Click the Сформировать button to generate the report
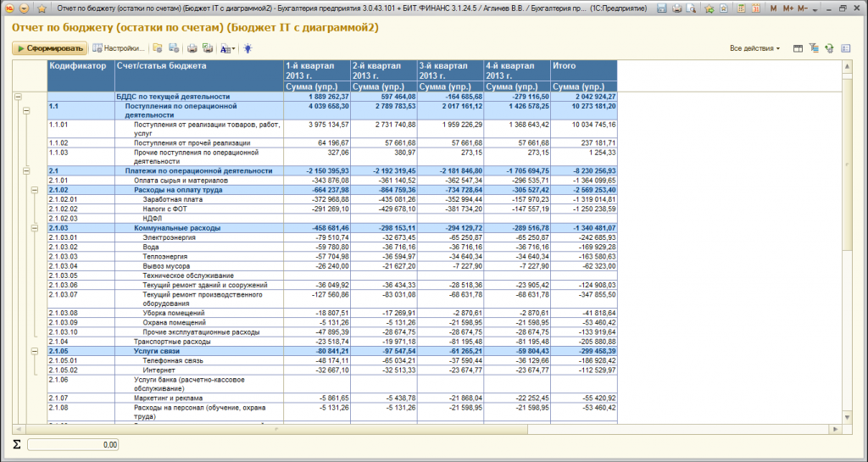The width and height of the screenshot is (868, 462). pyautogui.click(x=49, y=48)
